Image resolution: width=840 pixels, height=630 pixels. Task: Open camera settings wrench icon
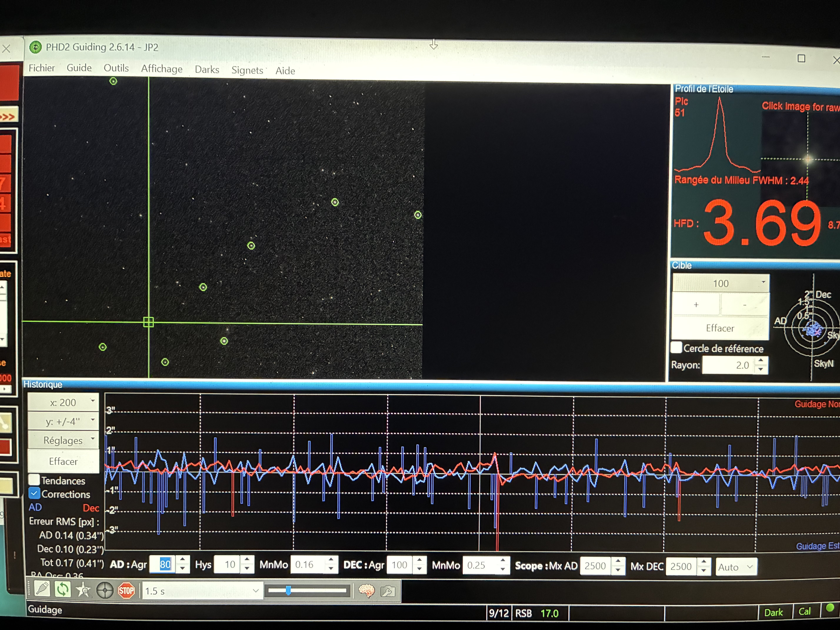(x=388, y=591)
